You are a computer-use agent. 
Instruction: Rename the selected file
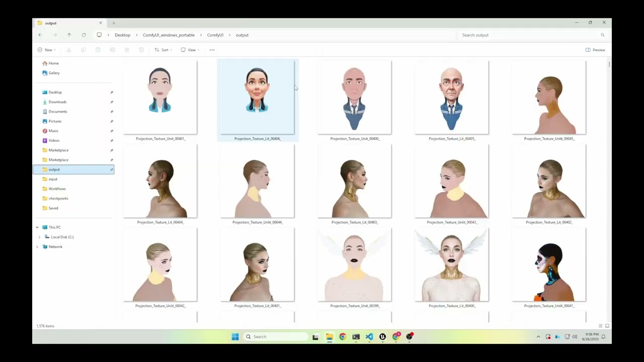(x=112, y=50)
